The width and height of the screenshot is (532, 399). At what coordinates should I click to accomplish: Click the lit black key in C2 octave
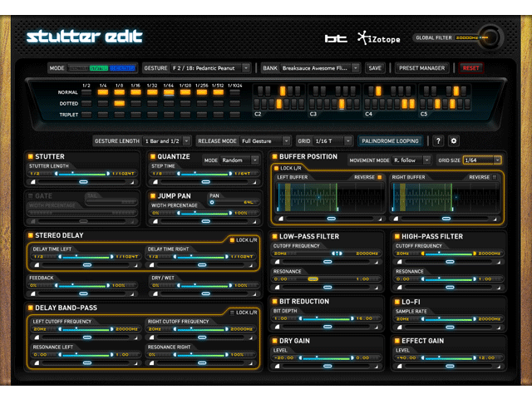[x=283, y=91]
